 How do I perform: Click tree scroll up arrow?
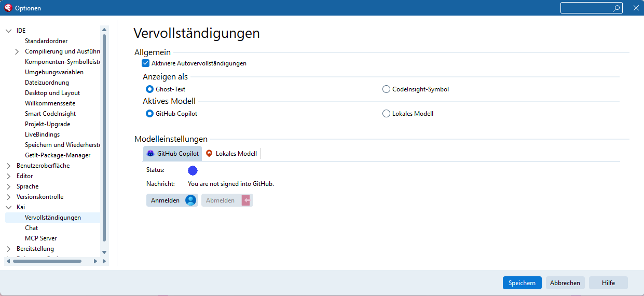tap(104, 30)
